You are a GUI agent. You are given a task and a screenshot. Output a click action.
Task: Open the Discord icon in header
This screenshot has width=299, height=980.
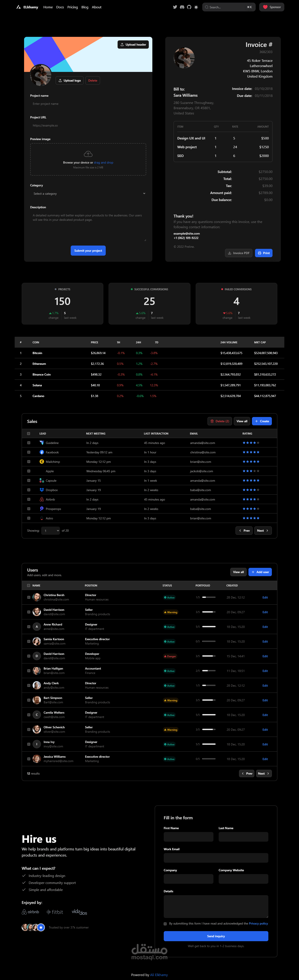[x=182, y=7]
